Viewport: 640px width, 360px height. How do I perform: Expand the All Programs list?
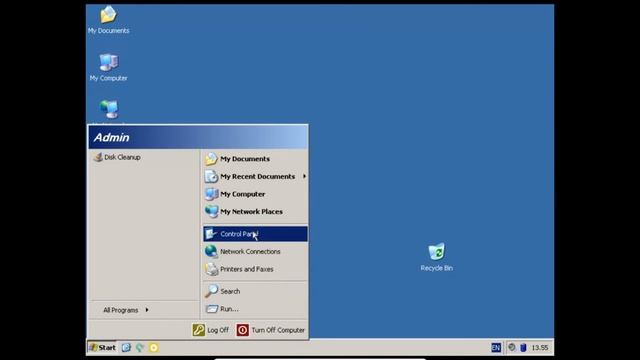pyautogui.click(x=126, y=310)
